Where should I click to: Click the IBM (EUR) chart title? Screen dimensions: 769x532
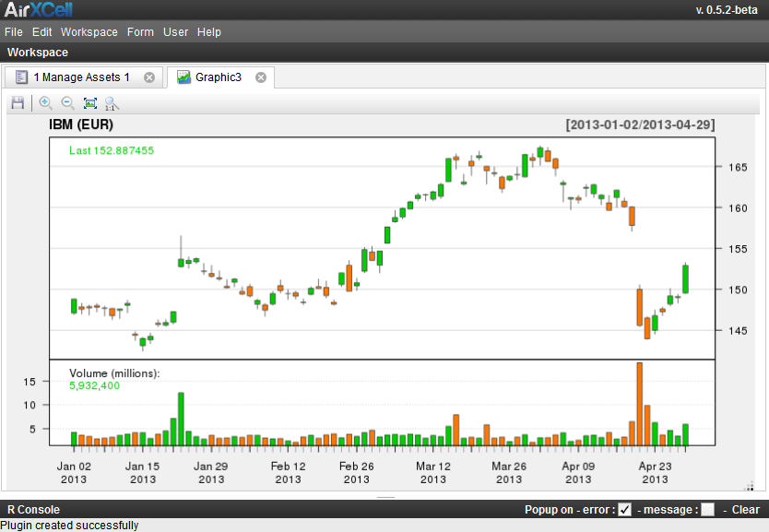click(x=81, y=124)
